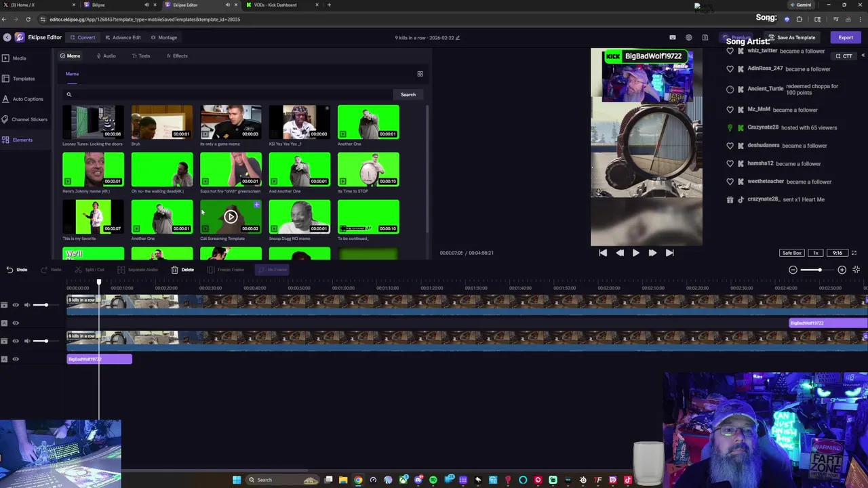Open the Effects elements tab
This screenshot has width=868, height=488.
(x=176, y=56)
